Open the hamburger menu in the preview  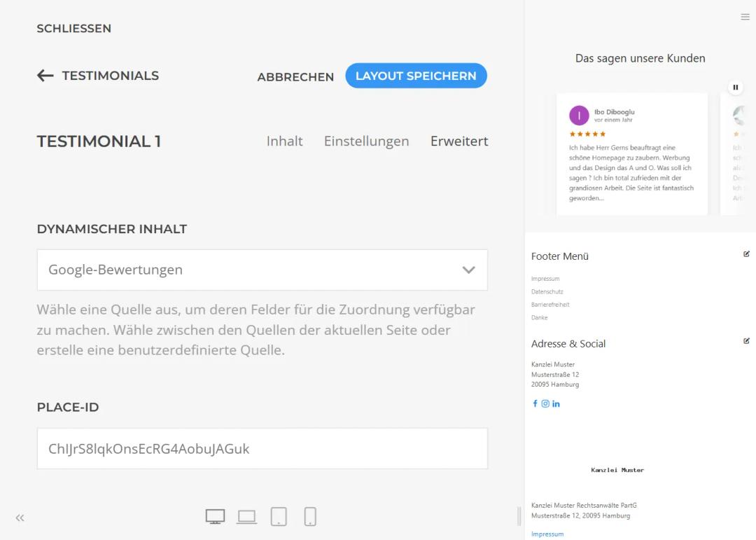pyautogui.click(x=745, y=17)
